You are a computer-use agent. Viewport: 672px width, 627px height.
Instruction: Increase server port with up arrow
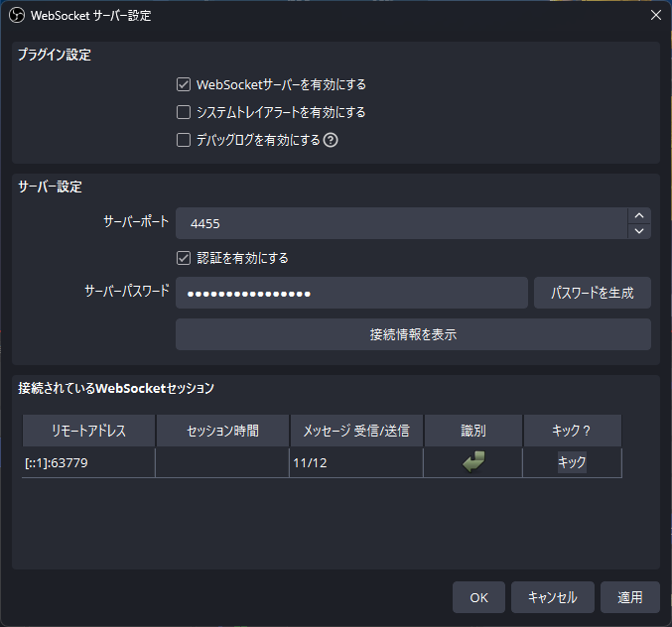pos(639,216)
